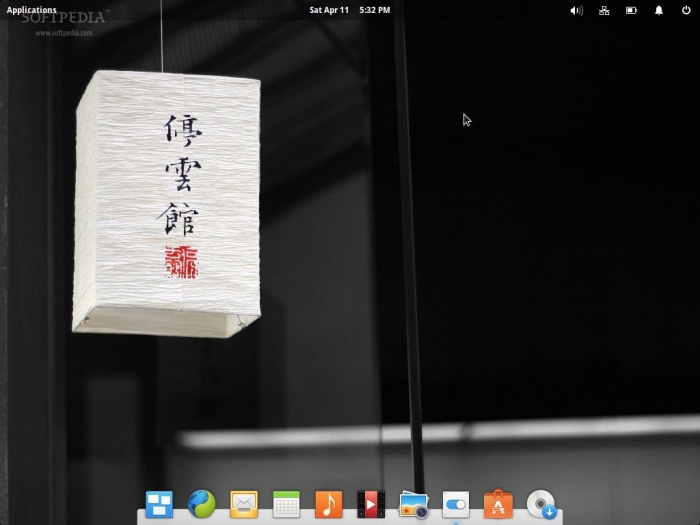The height and width of the screenshot is (525, 700).
Task: Open the Videos app in dock
Action: pyautogui.click(x=371, y=504)
